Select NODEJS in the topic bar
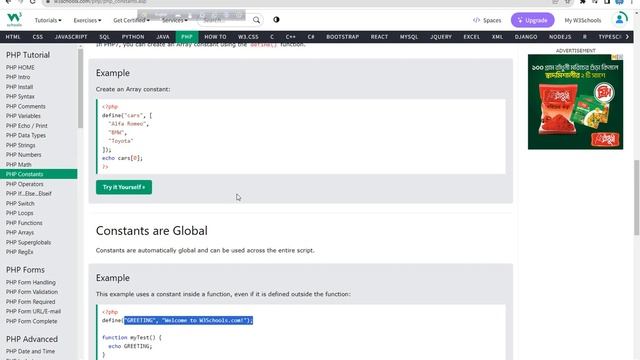The width and height of the screenshot is (640, 360). pyautogui.click(x=560, y=37)
